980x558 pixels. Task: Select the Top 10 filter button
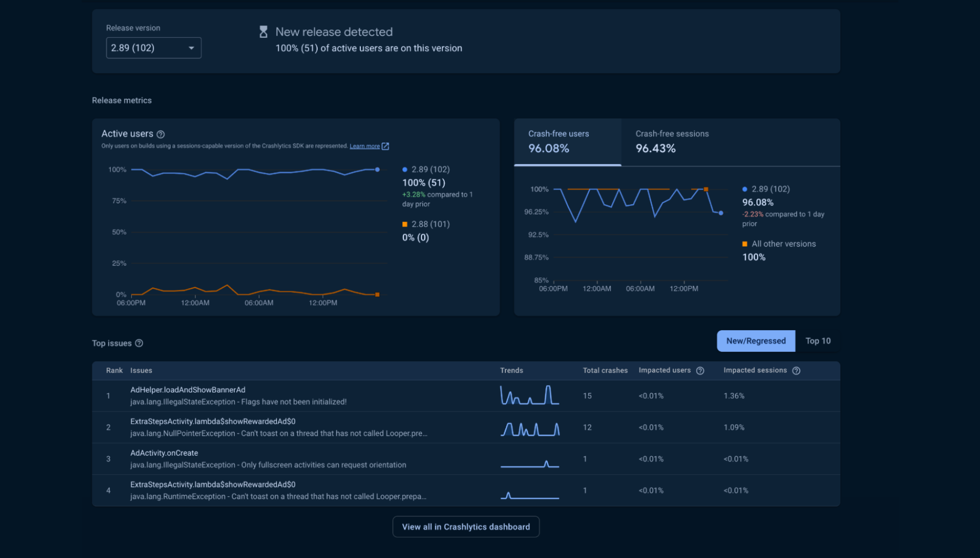click(818, 341)
